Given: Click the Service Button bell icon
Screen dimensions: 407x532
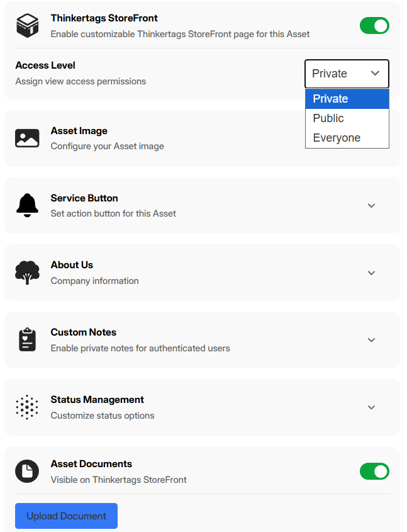Looking at the screenshot, I should click(27, 205).
